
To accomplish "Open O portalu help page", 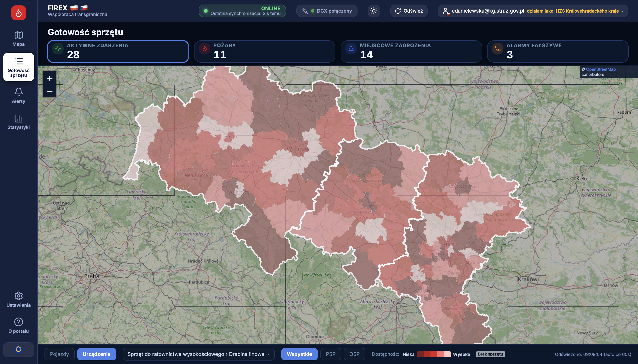I will pos(18,326).
